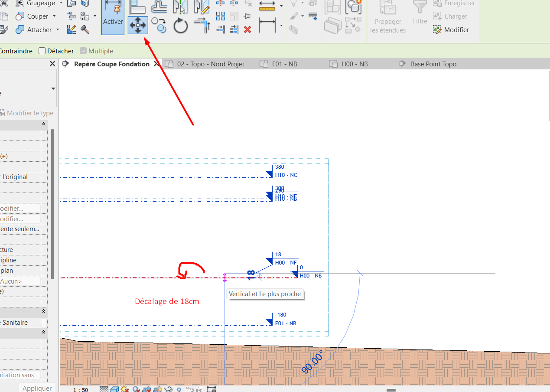Image resolution: width=550 pixels, height=392 pixels.
Task: Select the Array grid tool
Action: [221, 16]
